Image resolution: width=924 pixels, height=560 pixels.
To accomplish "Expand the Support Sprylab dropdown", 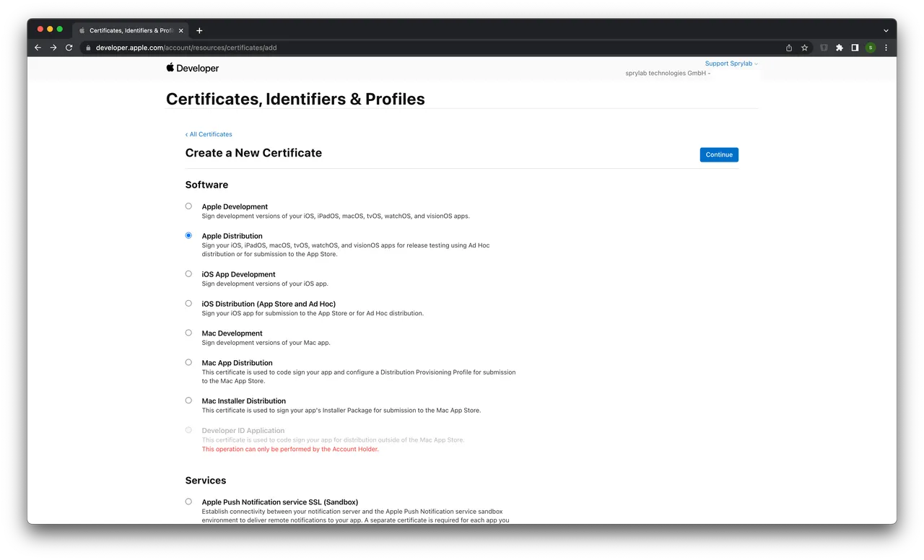I will point(731,63).
